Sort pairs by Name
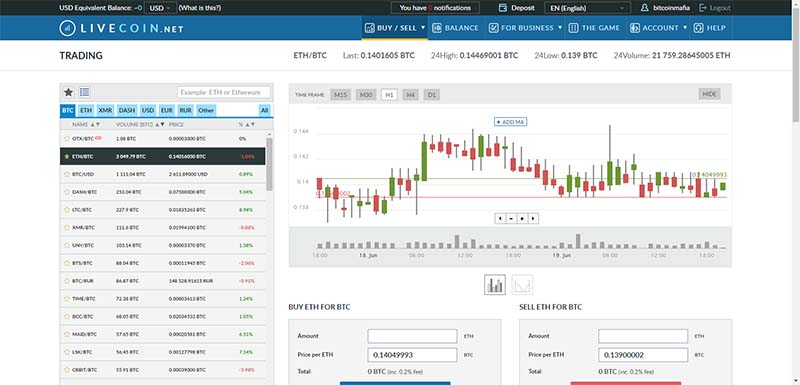This screenshot has width=800, height=385. point(86,124)
